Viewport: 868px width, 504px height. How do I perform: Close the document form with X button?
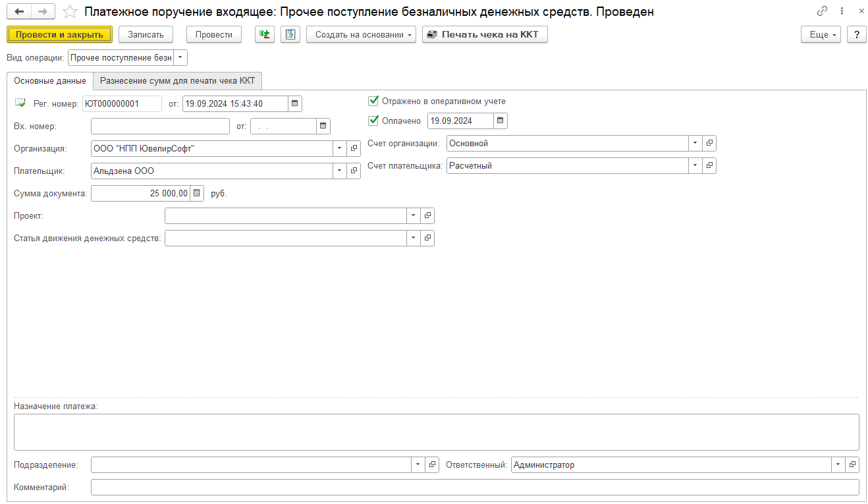(861, 11)
